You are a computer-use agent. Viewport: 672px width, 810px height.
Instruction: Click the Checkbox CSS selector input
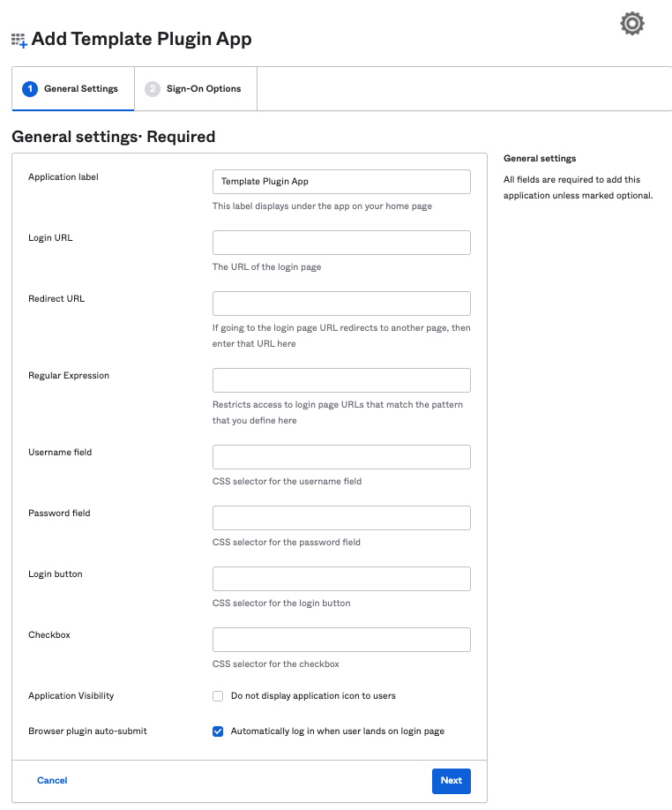[341, 640]
